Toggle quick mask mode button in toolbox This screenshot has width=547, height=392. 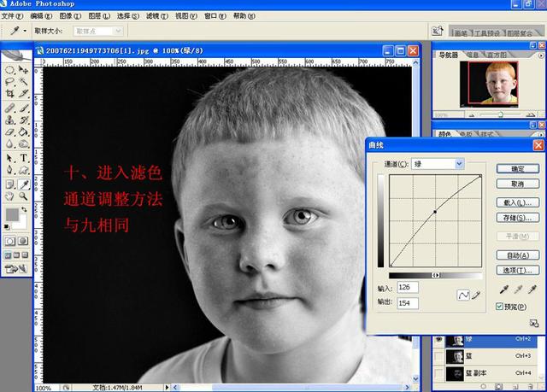coord(24,241)
